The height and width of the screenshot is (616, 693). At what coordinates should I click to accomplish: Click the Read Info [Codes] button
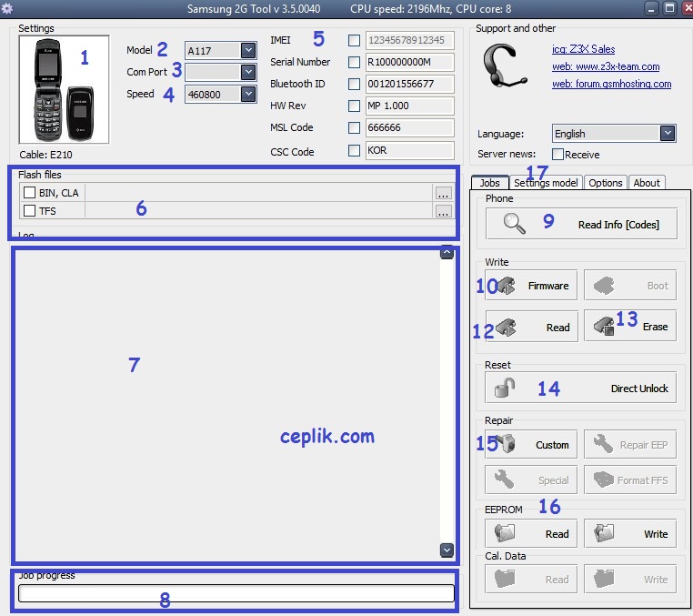(x=581, y=224)
